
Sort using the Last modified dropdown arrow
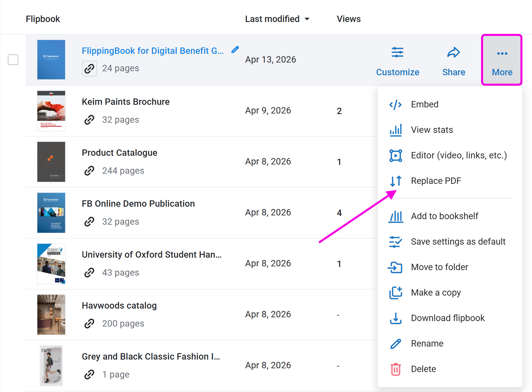coord(307,19)
